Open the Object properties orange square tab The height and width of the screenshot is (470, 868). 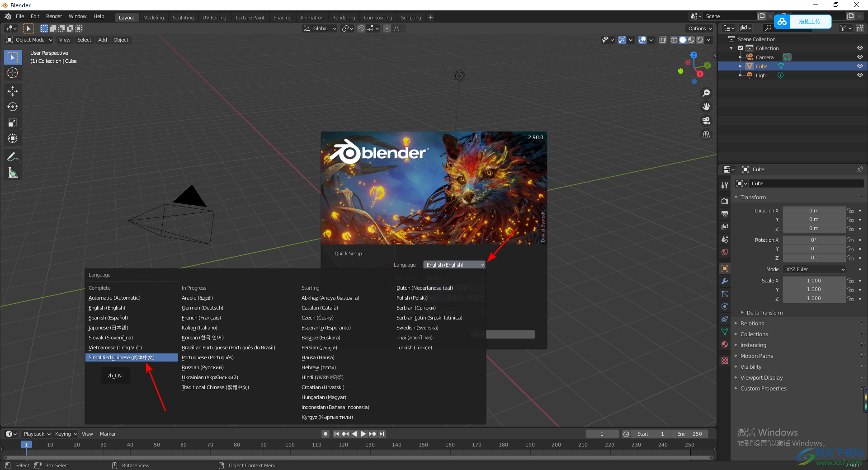point(725,268)
